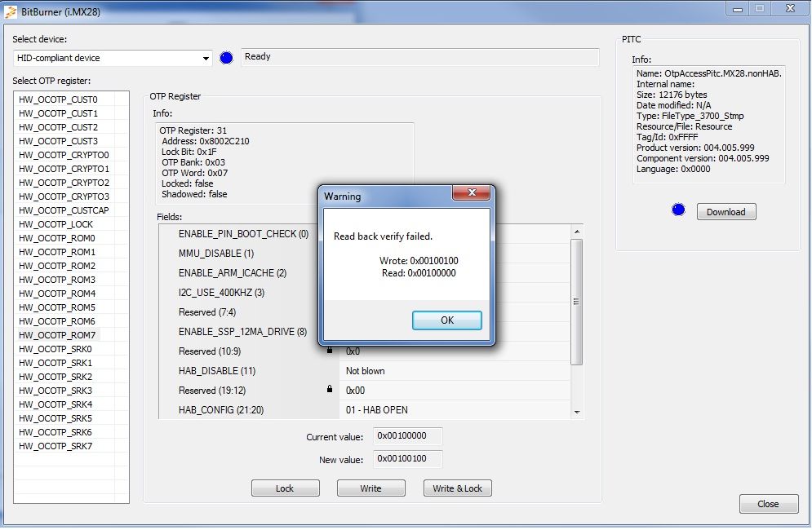Image resolution: width=812 pixels, height=530 pixels.
Task: Select HW_OCOTP_ROM3 register
Action: (57, 280)
